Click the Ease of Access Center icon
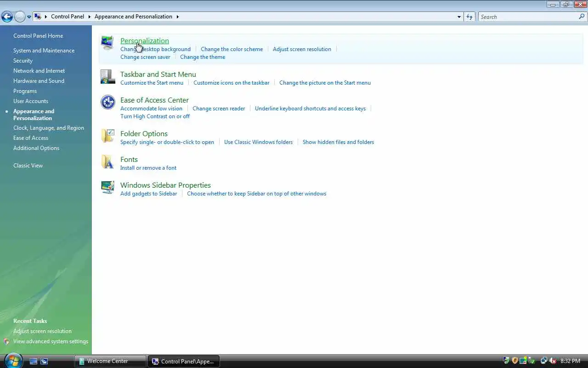 point(107,102)
